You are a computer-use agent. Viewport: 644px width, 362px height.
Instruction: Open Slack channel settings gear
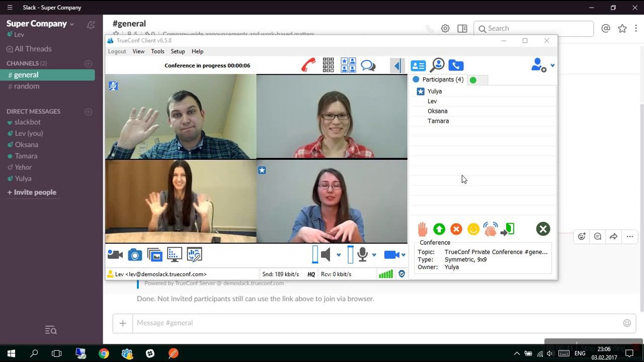445,29
